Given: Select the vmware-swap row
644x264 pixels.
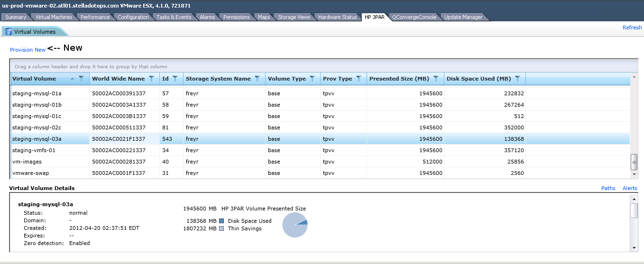Looking at the screenshot, I should tap(320, 173).
